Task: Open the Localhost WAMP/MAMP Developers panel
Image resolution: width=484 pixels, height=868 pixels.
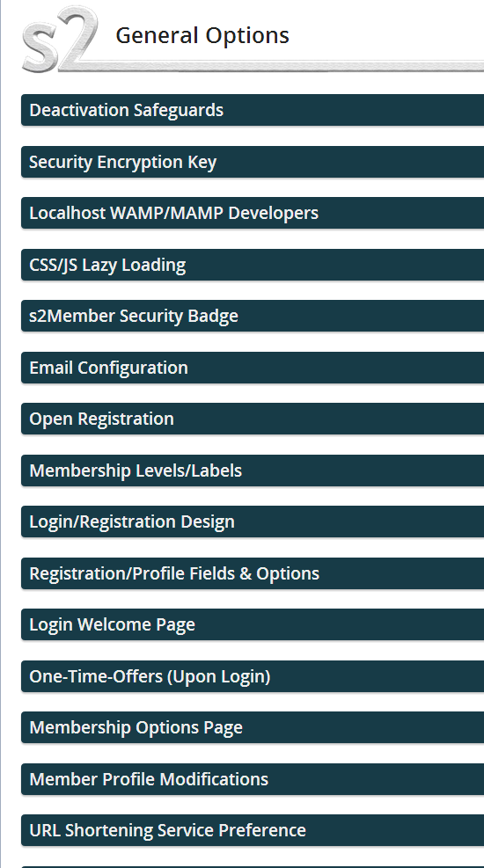Action: pyautogui.click(x=253, y=213)
